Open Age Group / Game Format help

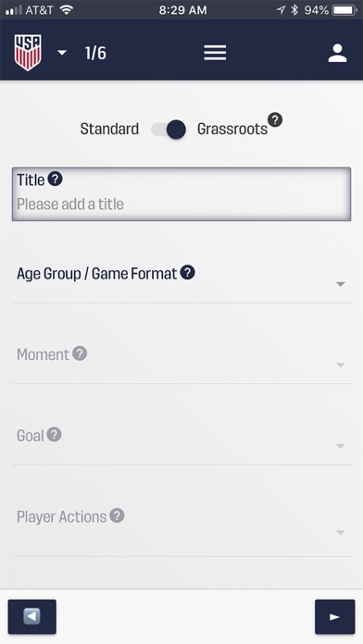tap(187, 272)
